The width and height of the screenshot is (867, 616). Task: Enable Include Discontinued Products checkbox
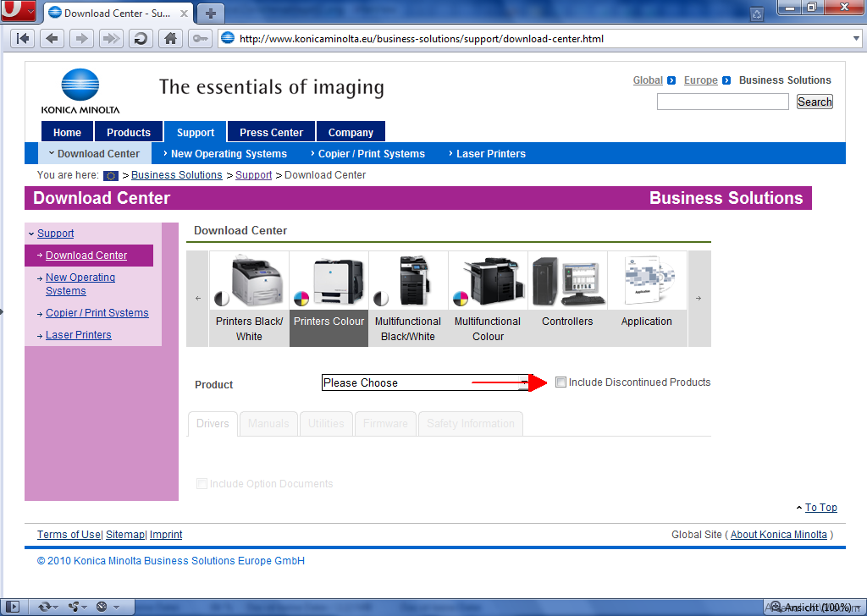(x=561, y=382)
